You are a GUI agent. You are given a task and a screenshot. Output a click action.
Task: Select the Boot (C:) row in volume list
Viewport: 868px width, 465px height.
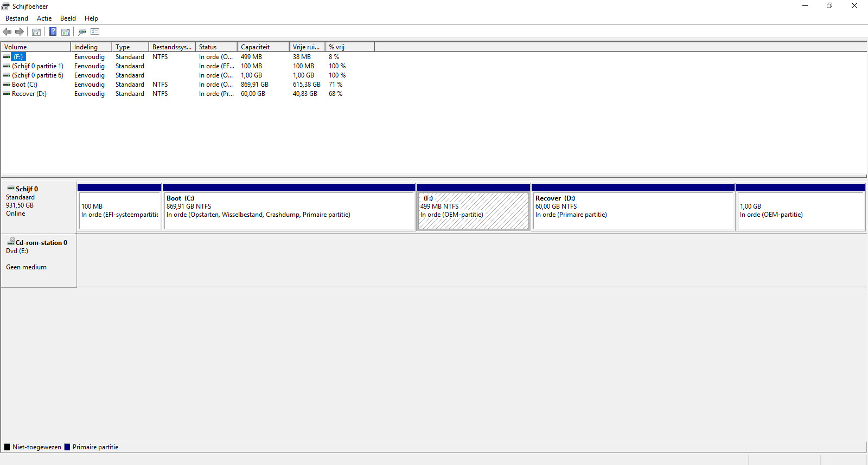(x=24, y=85)
